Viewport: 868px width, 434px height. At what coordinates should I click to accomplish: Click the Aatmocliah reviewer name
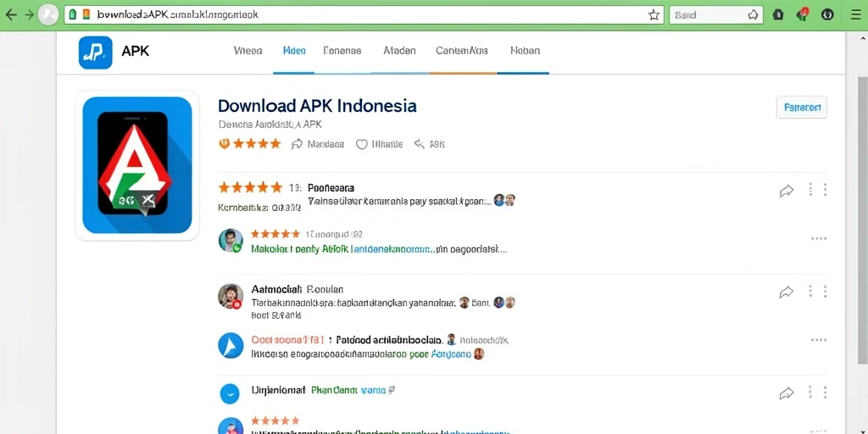click(x=276, y=289)
